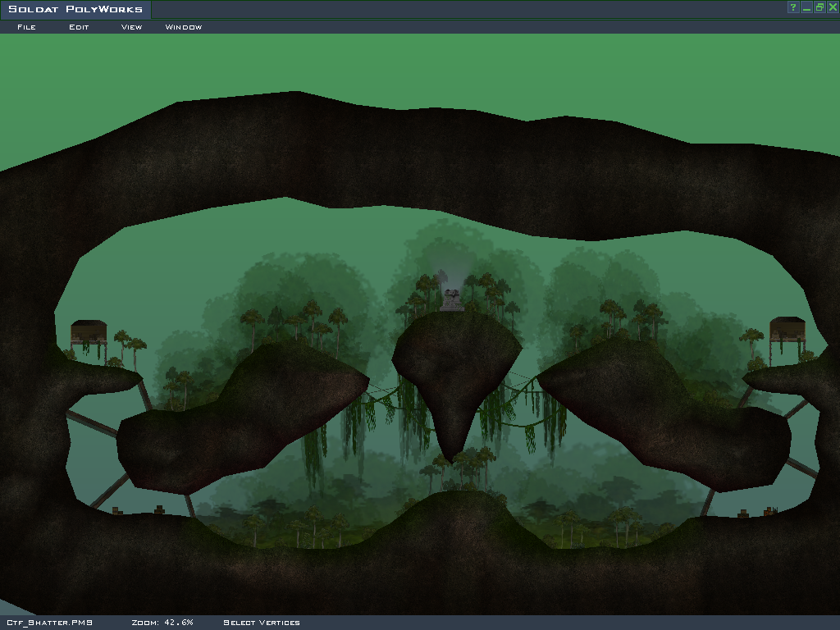Click the Soldat PolyWorks title bar label
The width and height of the screenshot is (840, 630).
click(x=75, y=10)
